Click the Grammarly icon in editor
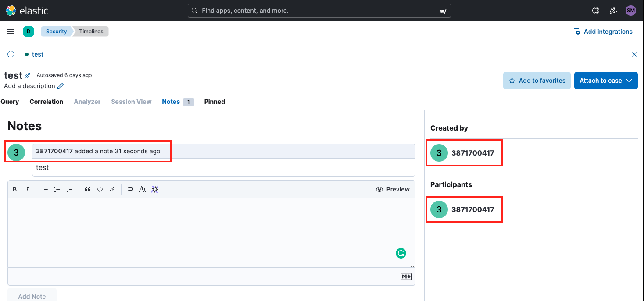 [x=401, y=253]
